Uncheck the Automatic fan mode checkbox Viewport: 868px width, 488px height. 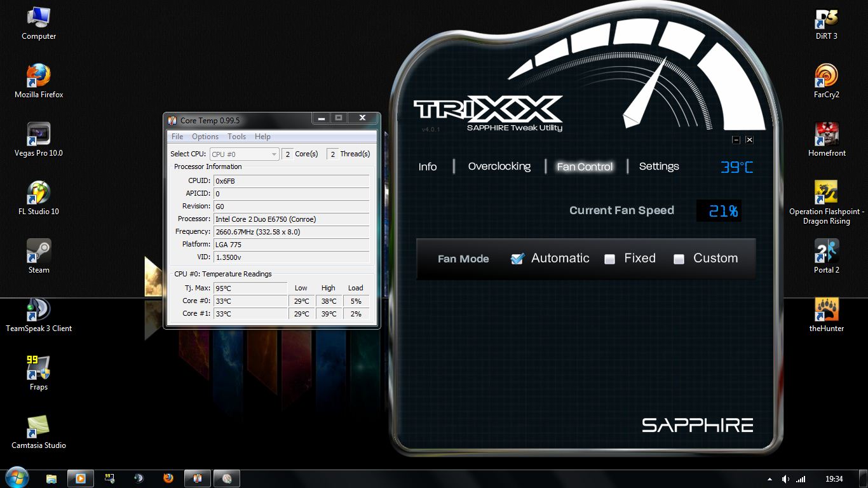(x=517, y=259)
